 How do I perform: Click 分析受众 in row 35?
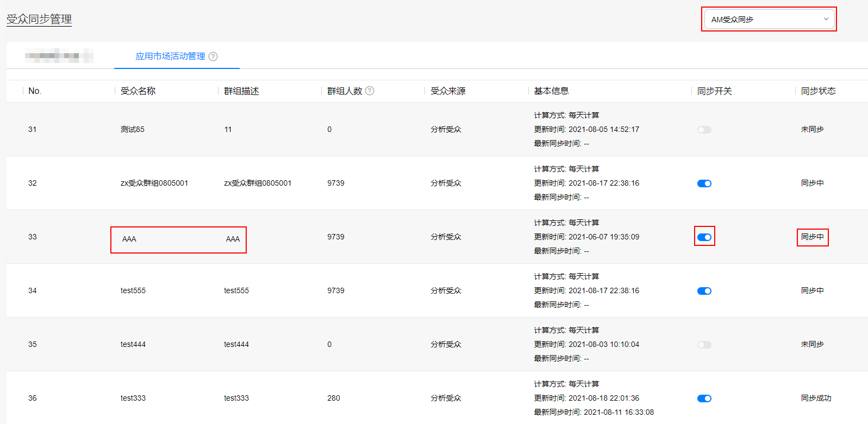pyautogui.click(x=446, y=344)
